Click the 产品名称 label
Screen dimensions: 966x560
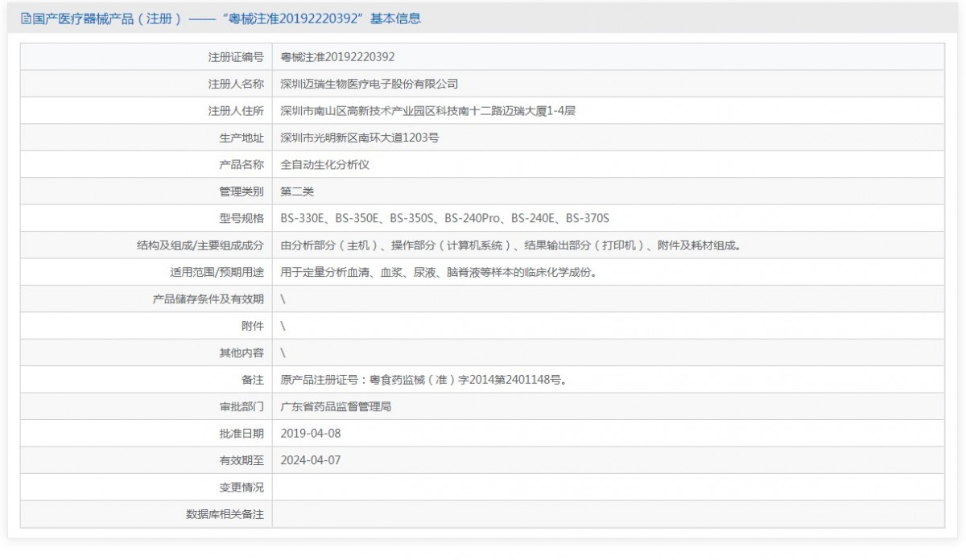pos(242,165)
